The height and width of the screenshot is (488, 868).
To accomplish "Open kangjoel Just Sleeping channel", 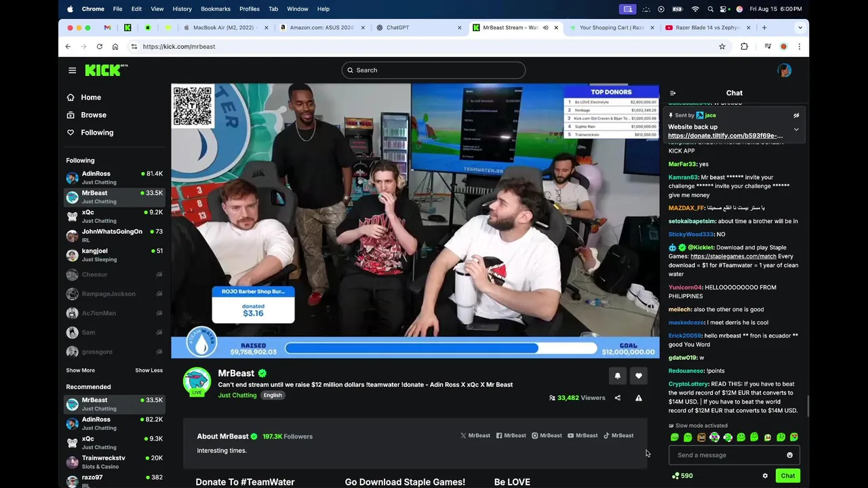I will pos(115,255).
